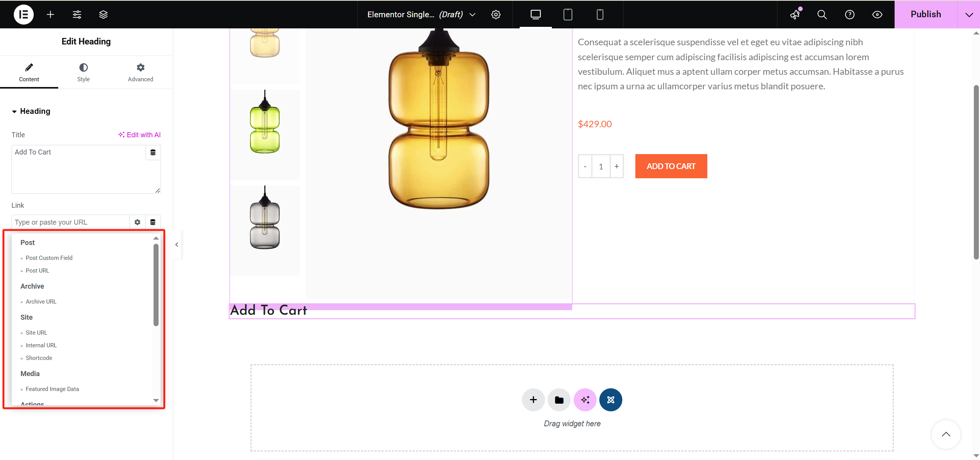Switch to the Advanced tab
This screenshot has height=460, width=980.
140,72
